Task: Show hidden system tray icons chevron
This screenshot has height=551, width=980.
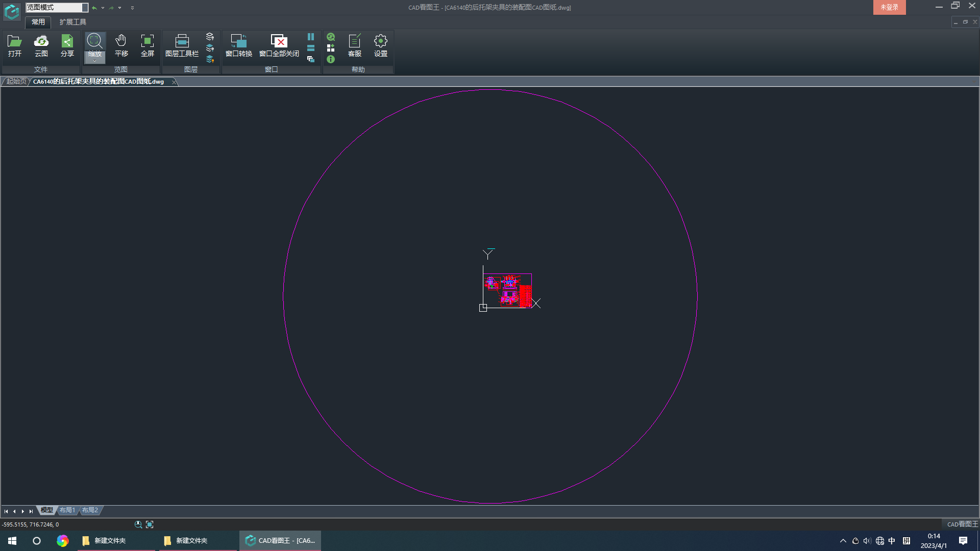Action: 843,541
